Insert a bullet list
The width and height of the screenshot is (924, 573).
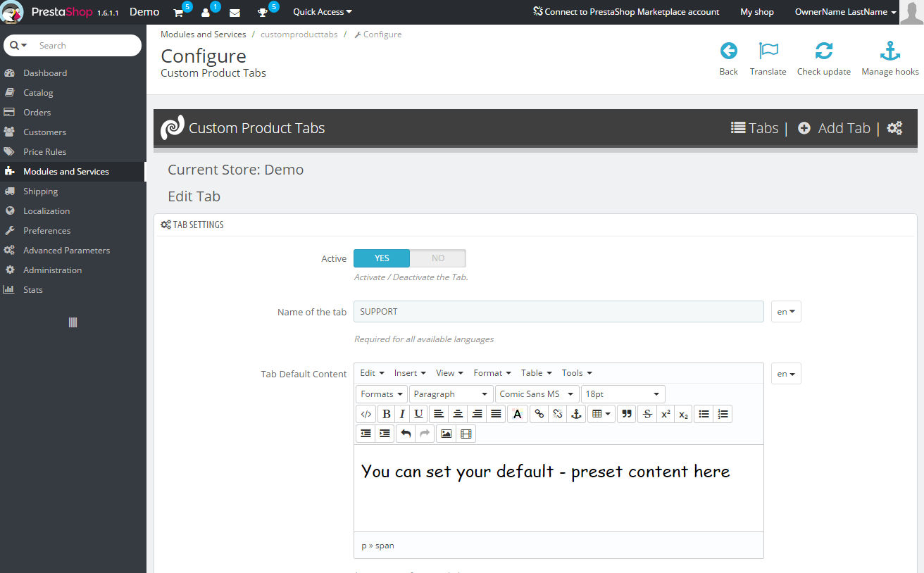click(x=704, y=414)
